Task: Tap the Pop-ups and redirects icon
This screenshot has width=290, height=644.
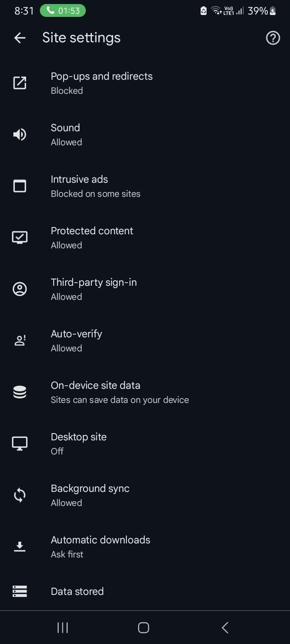Action: [x=20, y=83]
